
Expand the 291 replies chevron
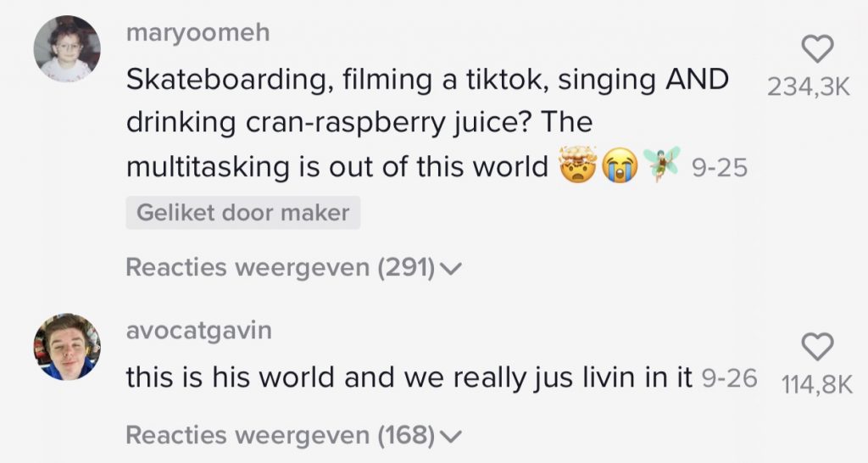click(451, 269)
